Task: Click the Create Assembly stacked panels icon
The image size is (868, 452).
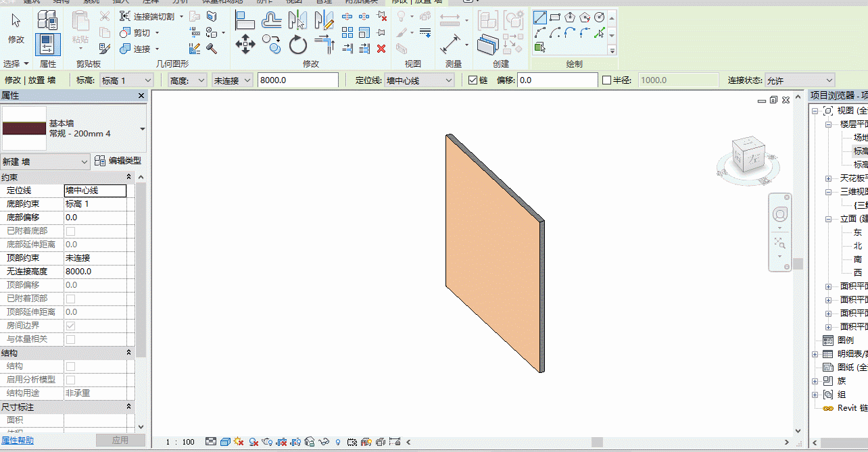Action: click(487, 45)
